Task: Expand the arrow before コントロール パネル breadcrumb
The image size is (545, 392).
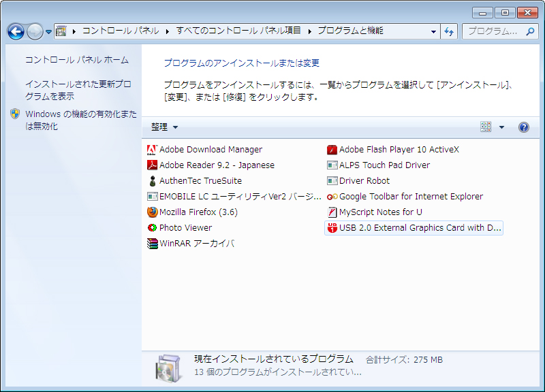Action: [x=74, y=31]
